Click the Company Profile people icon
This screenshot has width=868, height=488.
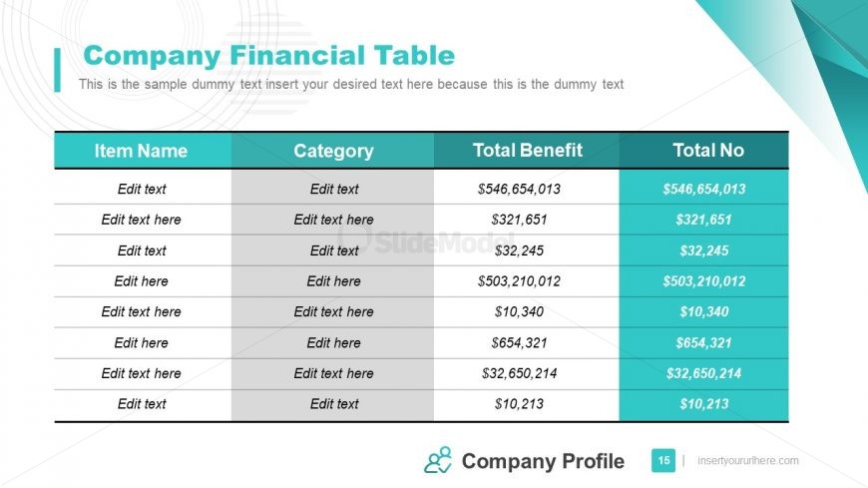(438, 460)
